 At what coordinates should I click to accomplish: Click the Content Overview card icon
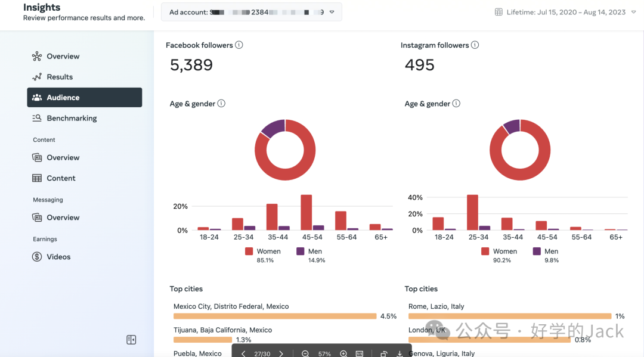[37, 157]
